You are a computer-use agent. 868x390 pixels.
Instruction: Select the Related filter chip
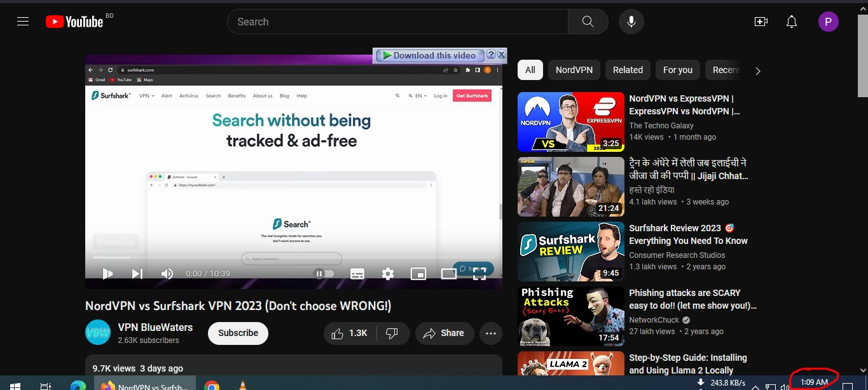click(x=628, y=70)
